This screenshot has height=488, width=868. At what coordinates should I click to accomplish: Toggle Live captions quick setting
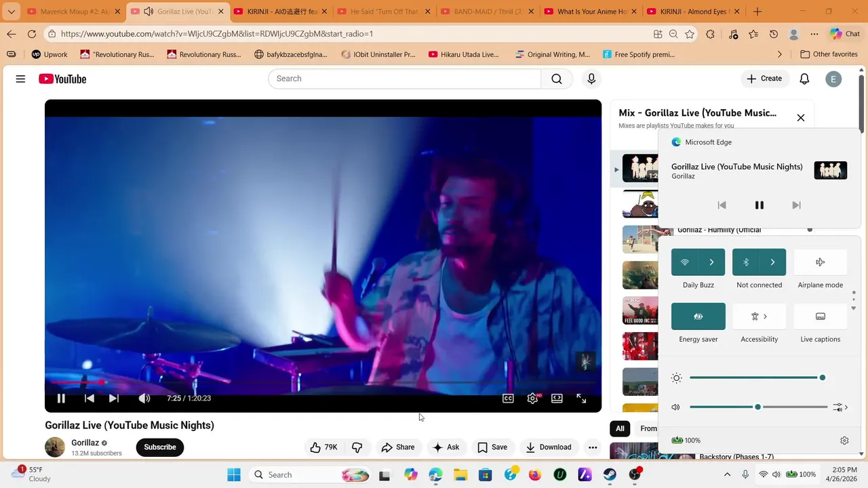[821, 317]
